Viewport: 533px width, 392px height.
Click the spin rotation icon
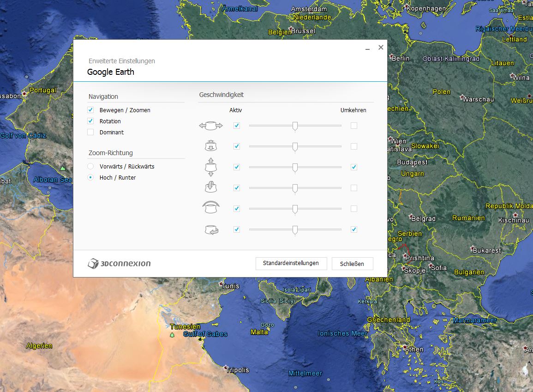click(211, 230)
